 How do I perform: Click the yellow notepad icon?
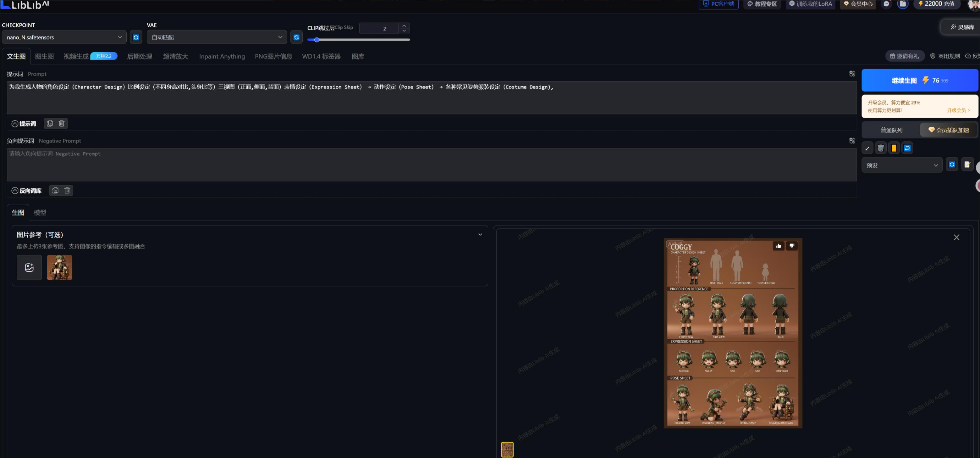click(894, 148)
